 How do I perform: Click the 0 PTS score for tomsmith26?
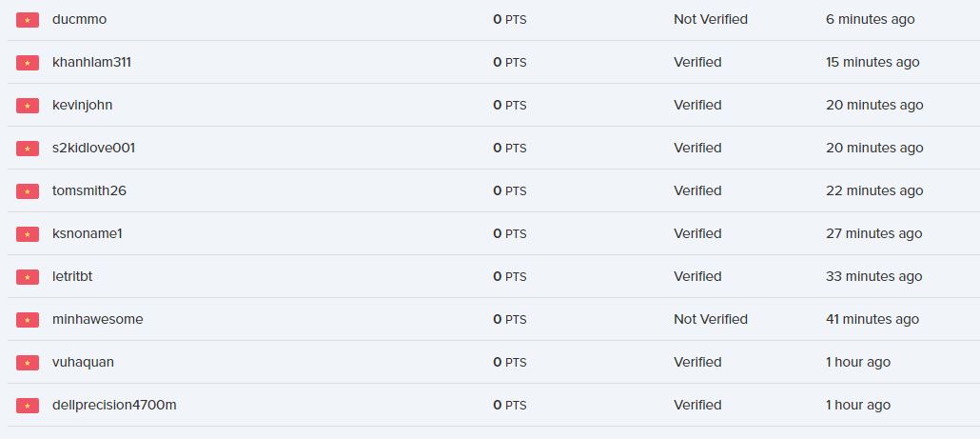[509, 190]
